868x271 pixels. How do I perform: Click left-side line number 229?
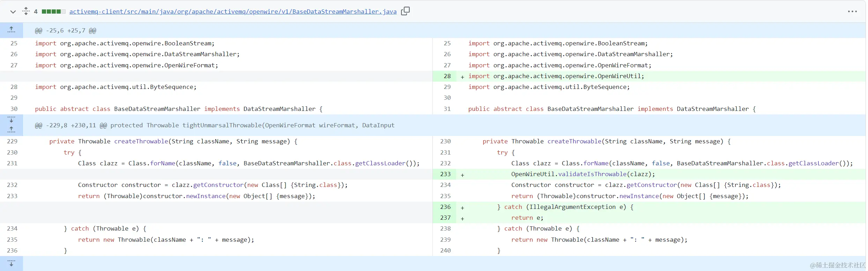pyautogui.click(x=12, y=141)
